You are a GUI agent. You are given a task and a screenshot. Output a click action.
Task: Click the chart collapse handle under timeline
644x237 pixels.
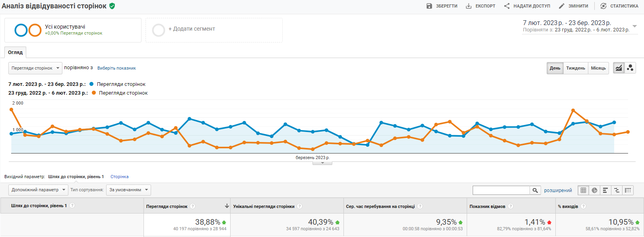[x=322, y=163]
